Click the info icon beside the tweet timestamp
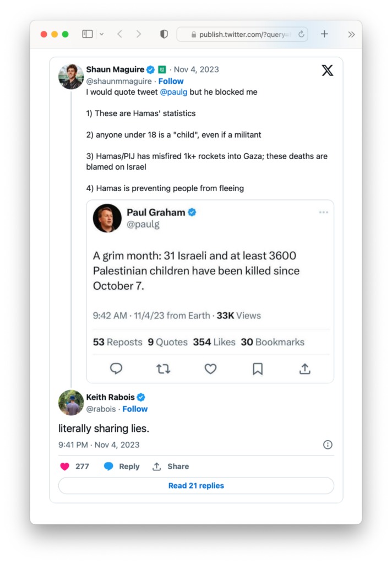Screen dimensions: 392x564 (x=328, y=444)
